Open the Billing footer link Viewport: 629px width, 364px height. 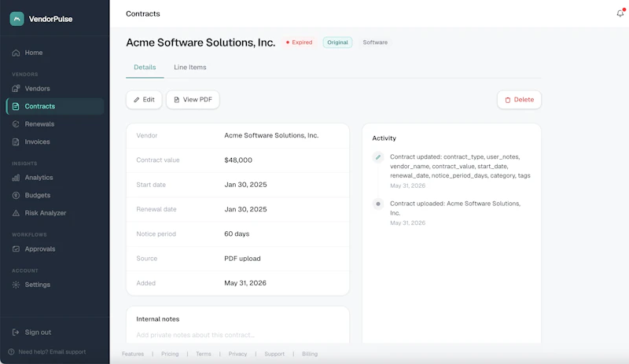(x=310, y=354)
